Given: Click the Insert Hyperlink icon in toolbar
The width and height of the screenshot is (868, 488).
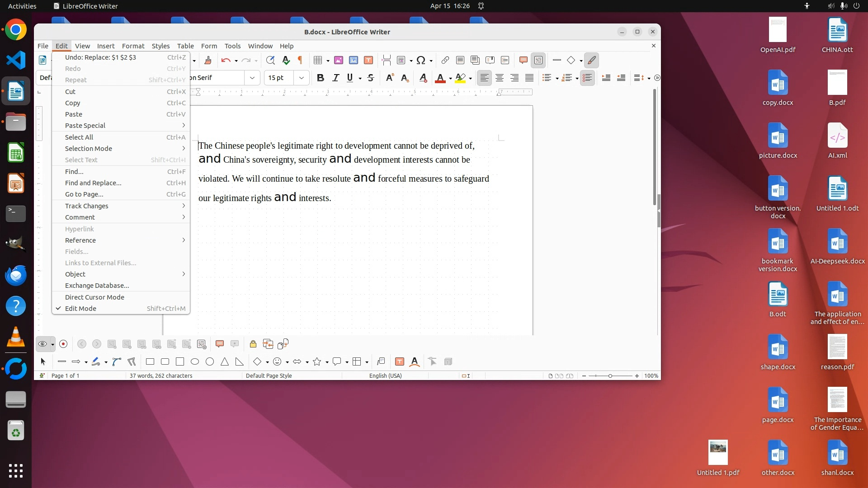Looking at the screenshot, I should (x=445, y=60).
